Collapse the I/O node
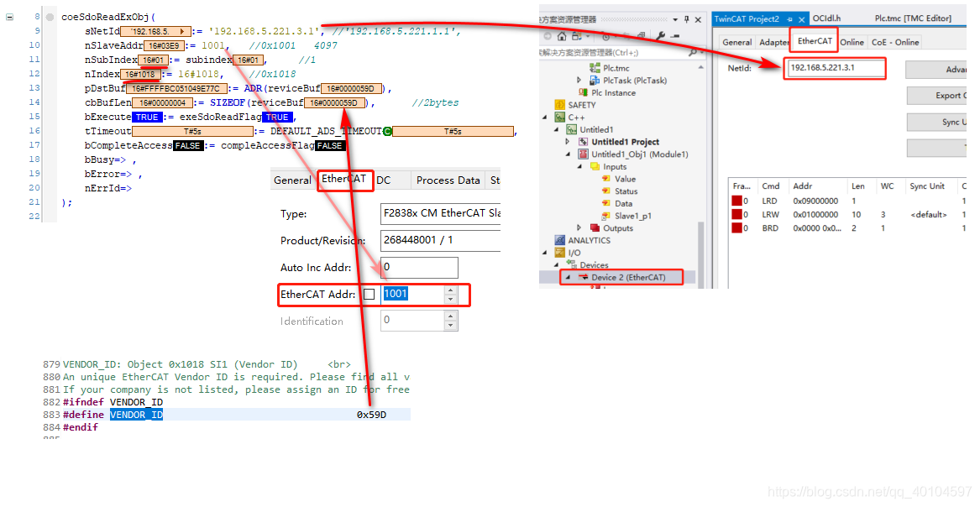The height and width of the screenshot is (507, 980). pos(544,253)
